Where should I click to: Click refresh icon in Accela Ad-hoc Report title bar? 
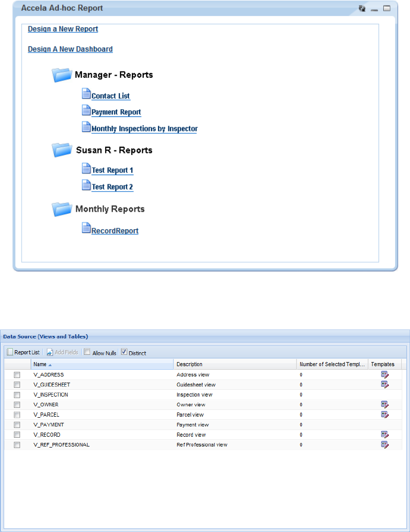(x=362, y=8)
